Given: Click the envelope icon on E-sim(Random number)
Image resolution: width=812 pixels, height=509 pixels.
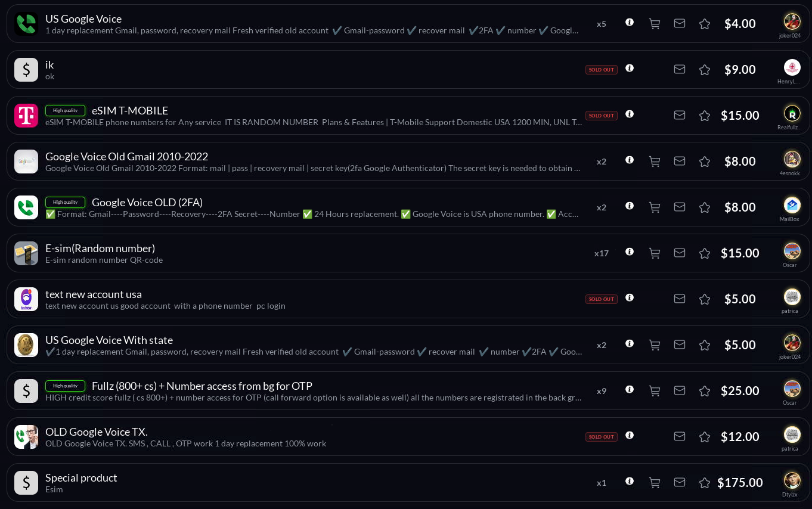Looking at the screenshot, I should (680, 253).
